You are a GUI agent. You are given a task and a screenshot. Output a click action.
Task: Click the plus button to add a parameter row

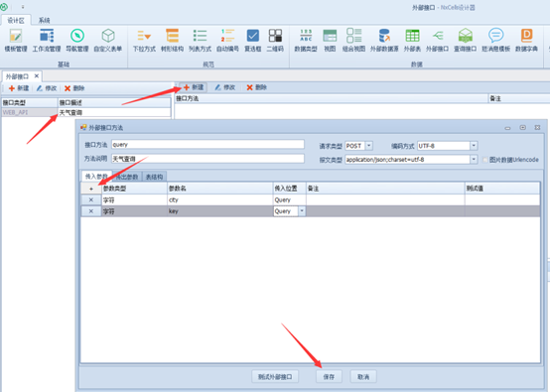point(91,189)
